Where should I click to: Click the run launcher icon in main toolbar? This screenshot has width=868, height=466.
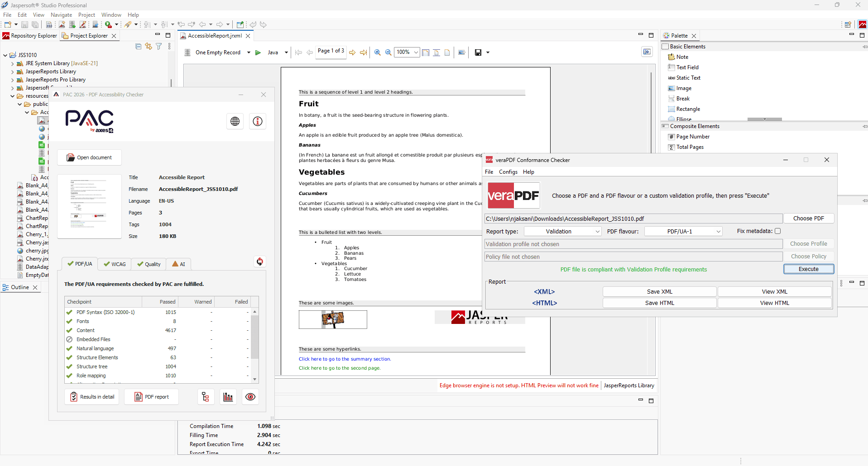click(109, 24)
